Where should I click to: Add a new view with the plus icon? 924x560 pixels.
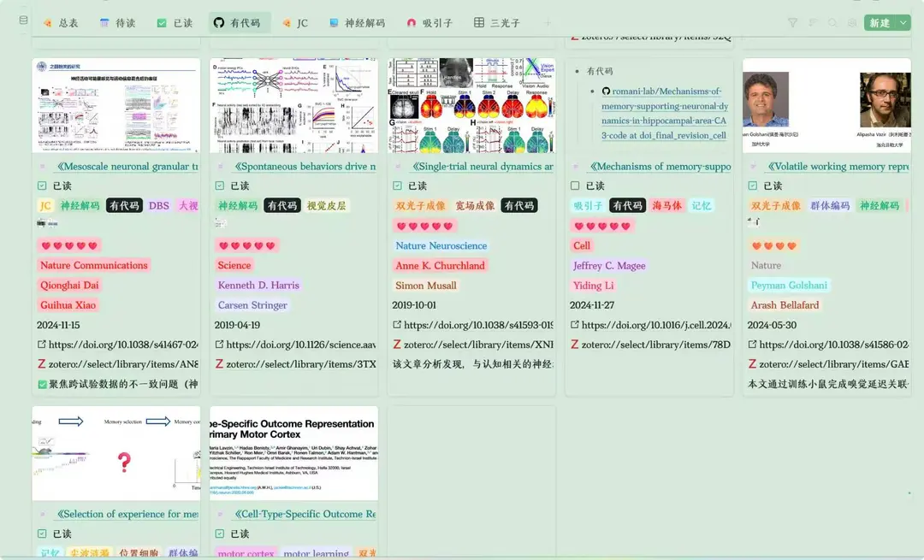[x=548, y=23]
